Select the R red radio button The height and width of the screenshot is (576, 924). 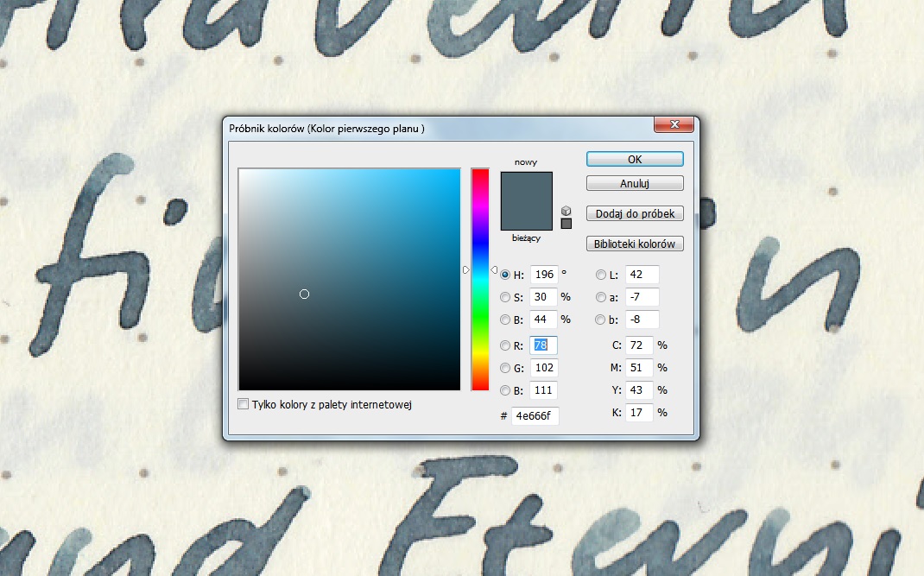505,346
